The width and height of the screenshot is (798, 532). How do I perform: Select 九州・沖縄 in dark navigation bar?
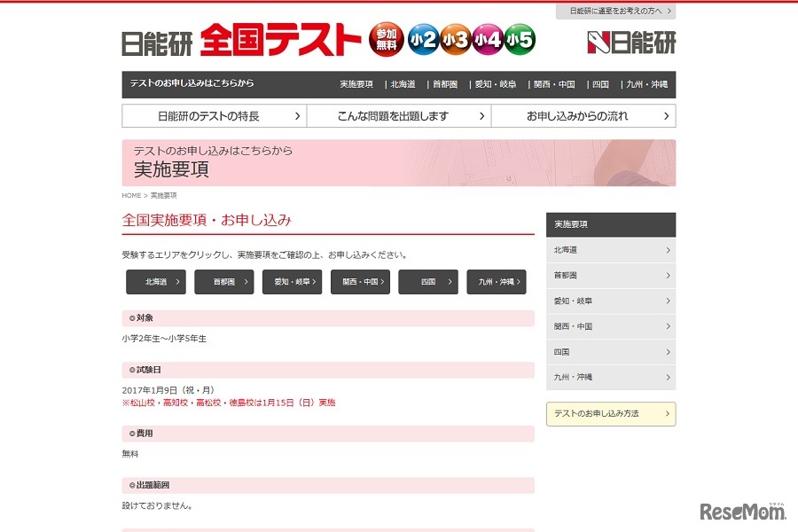646,84
